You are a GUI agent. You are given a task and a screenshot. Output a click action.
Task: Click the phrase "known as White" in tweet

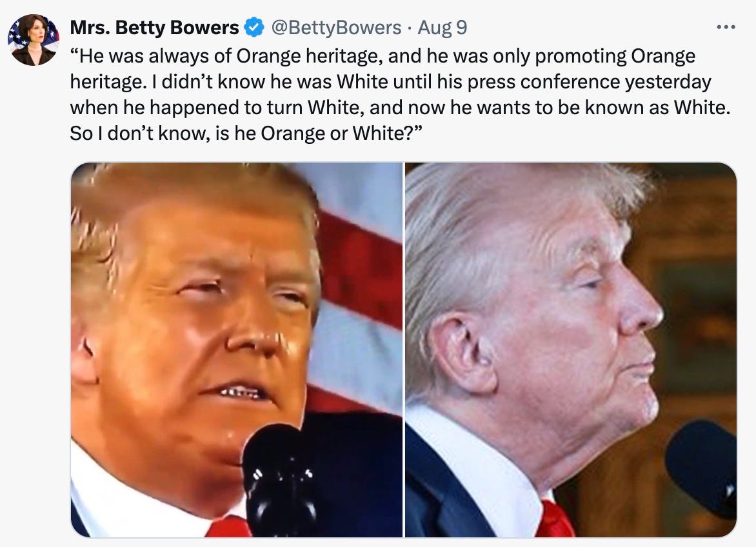point(656,108)
